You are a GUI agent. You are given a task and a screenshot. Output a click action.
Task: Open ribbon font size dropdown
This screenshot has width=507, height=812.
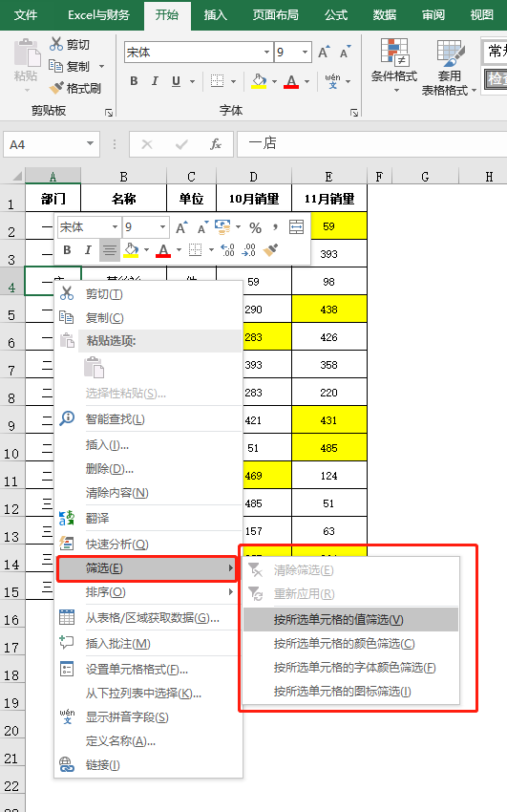[x=306, y=53]
